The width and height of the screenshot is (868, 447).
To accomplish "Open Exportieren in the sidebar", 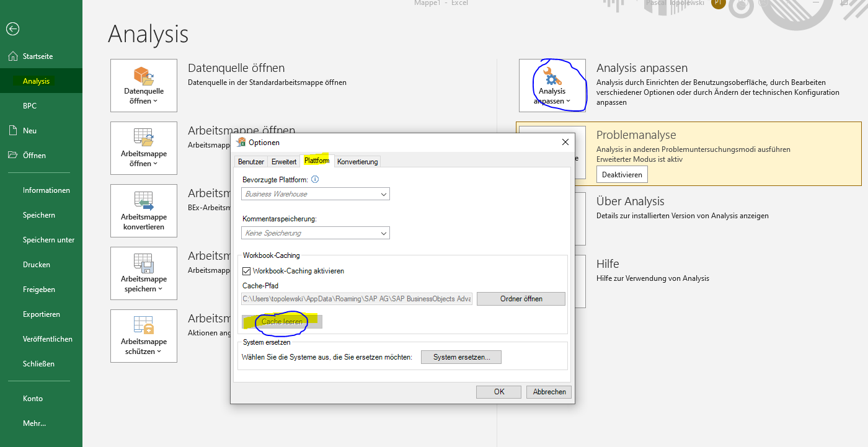I will [x=41, y=314].
